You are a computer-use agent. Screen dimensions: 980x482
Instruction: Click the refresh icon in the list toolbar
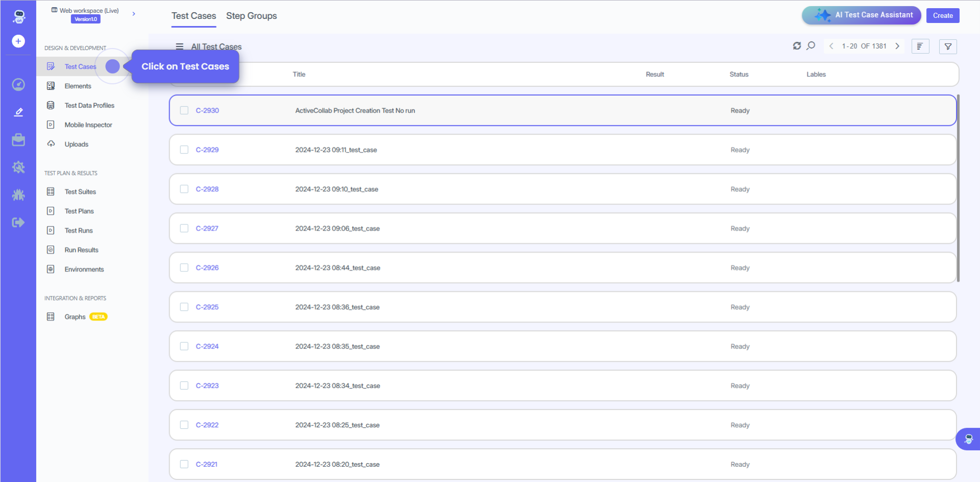click(x=797, y=46)
